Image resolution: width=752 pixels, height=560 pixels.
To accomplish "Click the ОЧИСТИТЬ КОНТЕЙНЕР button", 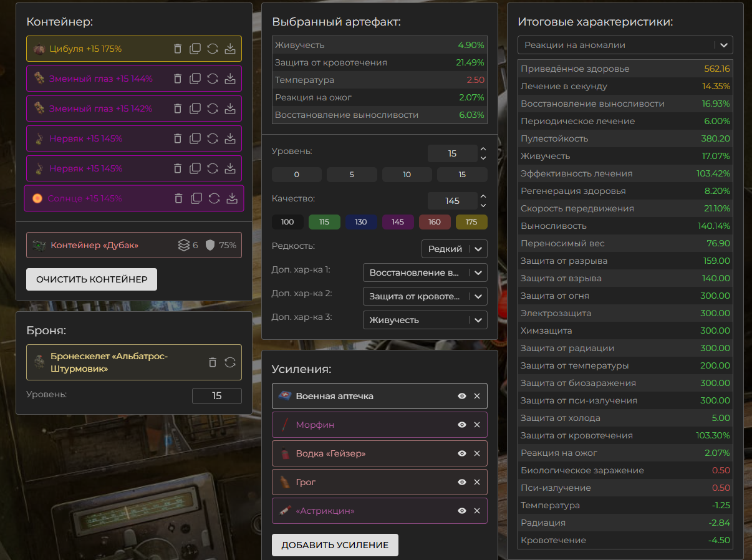I will tap(92, 279).
